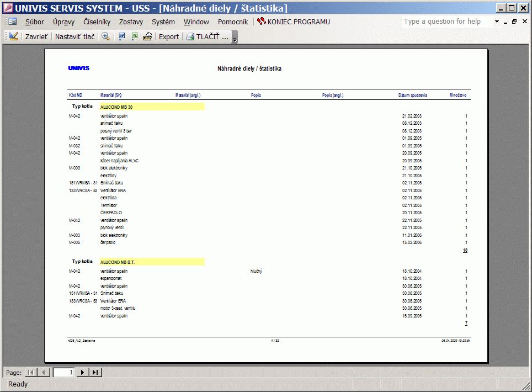Click the 1 / 32 page footer text
This screenshot has width=532, height=392.
(275, 341)
